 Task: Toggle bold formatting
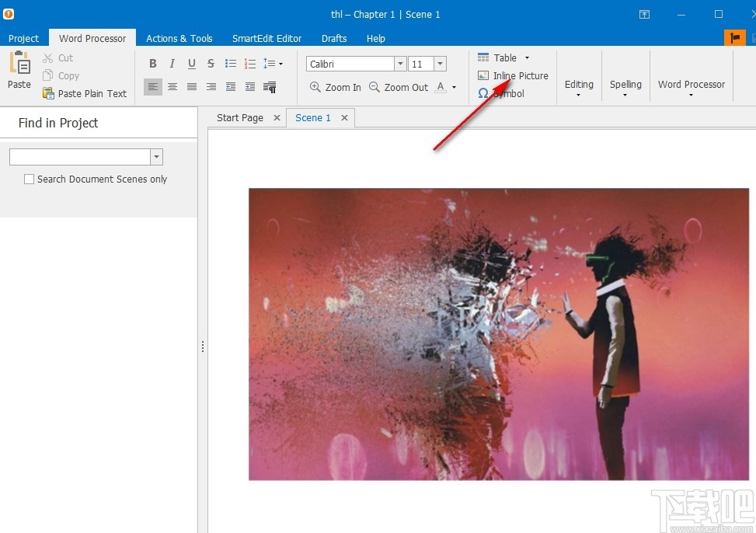coord(152,63)
